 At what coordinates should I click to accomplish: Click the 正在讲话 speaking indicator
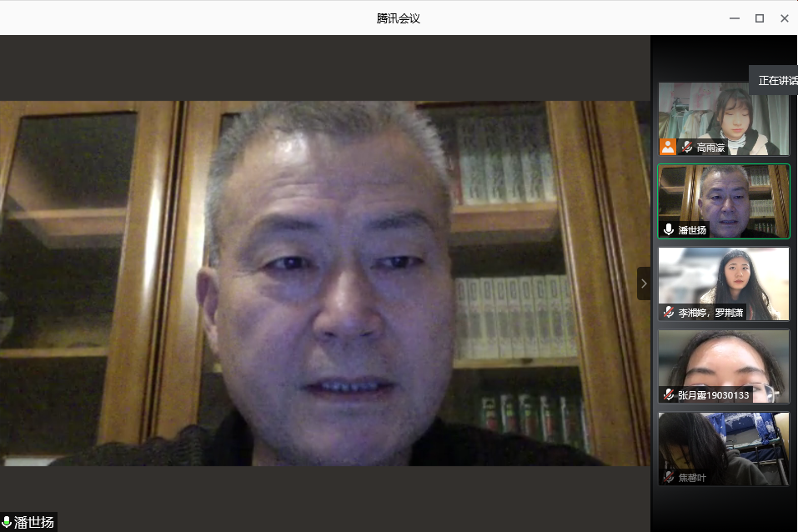[775, 80]
